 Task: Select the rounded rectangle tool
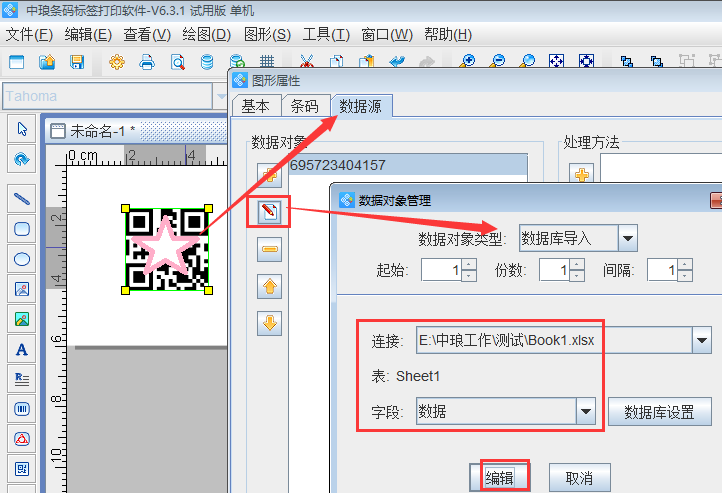[22, 229]
